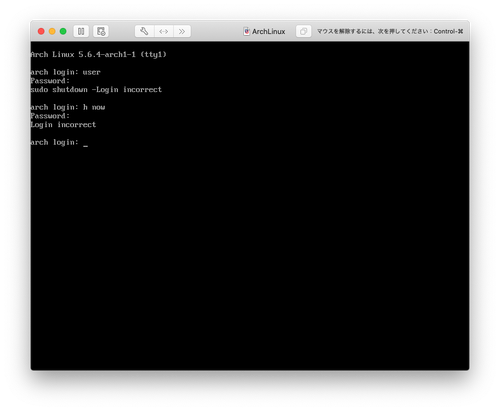Click the ArchLinux window title text
The width and height of the screenshot is (500, 411).
click(x=269, y=31)
